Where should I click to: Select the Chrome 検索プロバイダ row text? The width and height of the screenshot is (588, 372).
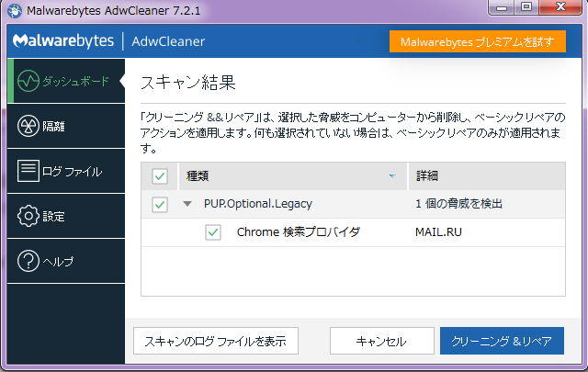coord(299,232)
